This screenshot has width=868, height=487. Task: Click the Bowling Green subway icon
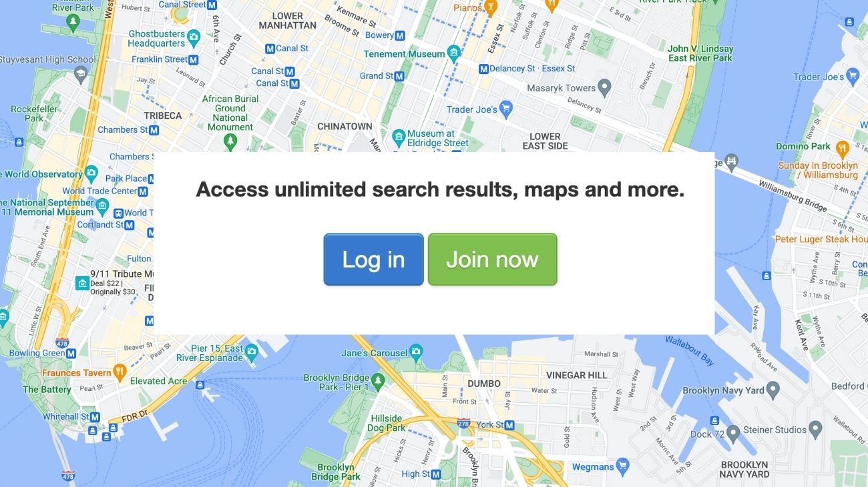pos(71,354)
